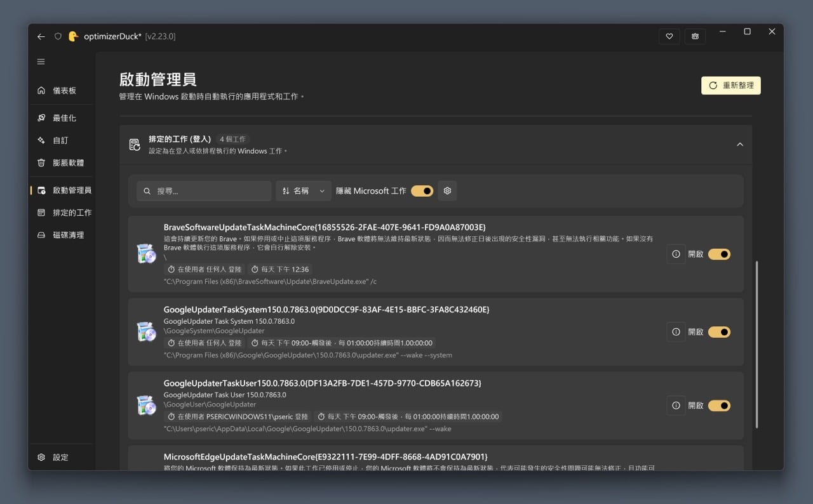Click BraveSoftwareUpdateTask installer icon
The width and height of the screenshot is (813, 504).
147,254
